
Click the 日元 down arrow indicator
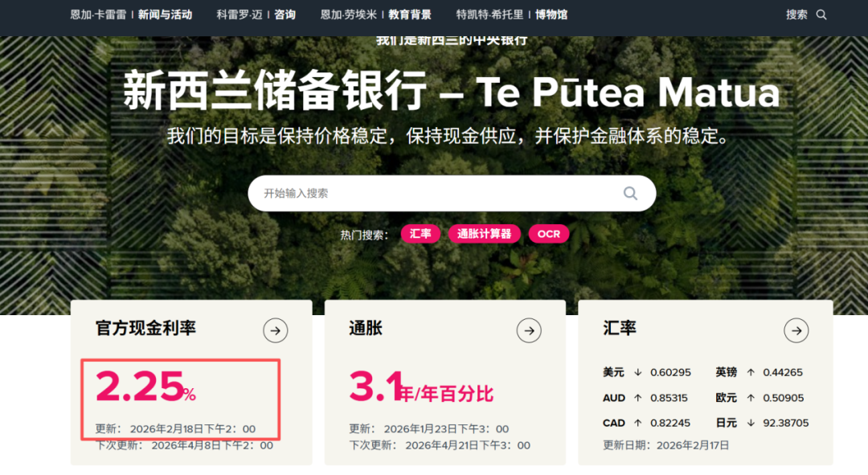click(751, 423)
